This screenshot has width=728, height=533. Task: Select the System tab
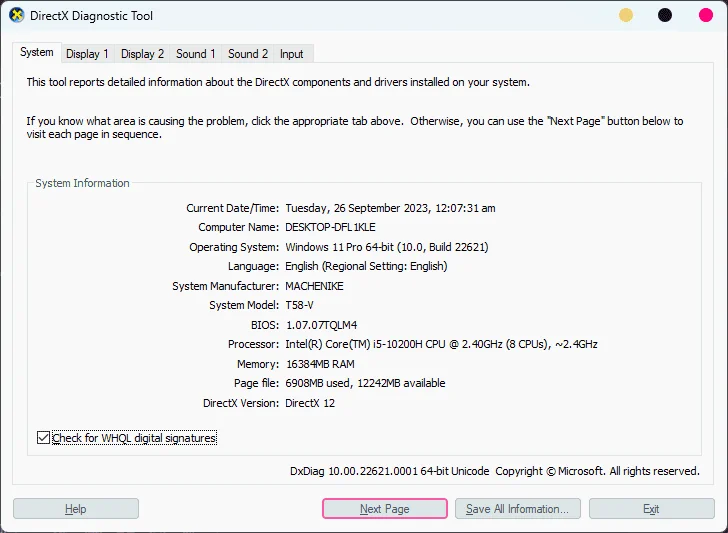[37, 52]
